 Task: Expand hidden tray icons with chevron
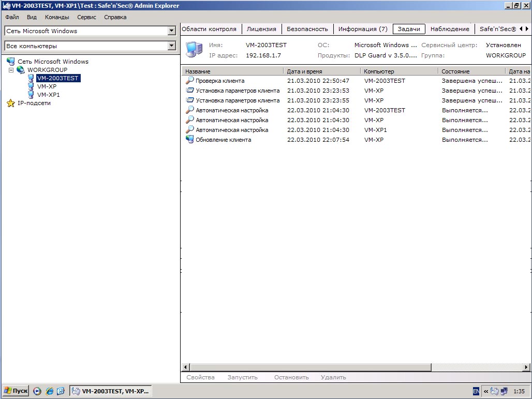coord(486,391)
